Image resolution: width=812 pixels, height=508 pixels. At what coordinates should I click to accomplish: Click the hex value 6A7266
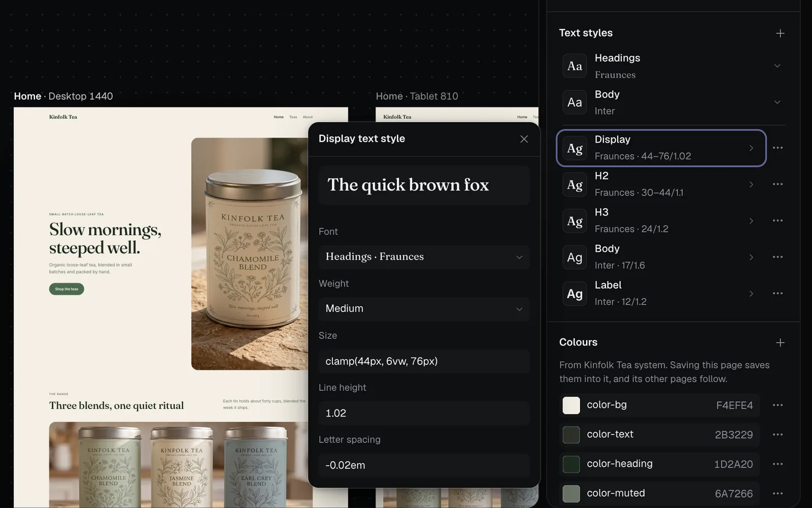coord(734,494)
